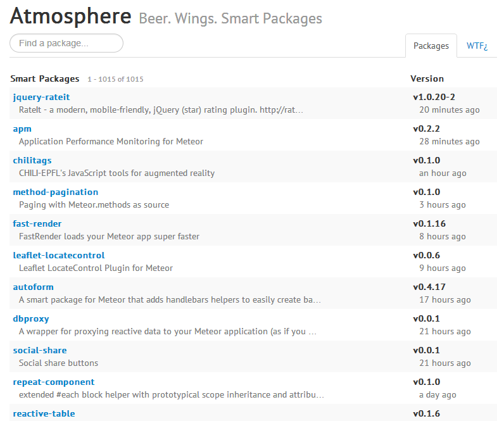Open the WTF¿ tab
Screen dimensions: 504x421
click(x=477, y=46)
